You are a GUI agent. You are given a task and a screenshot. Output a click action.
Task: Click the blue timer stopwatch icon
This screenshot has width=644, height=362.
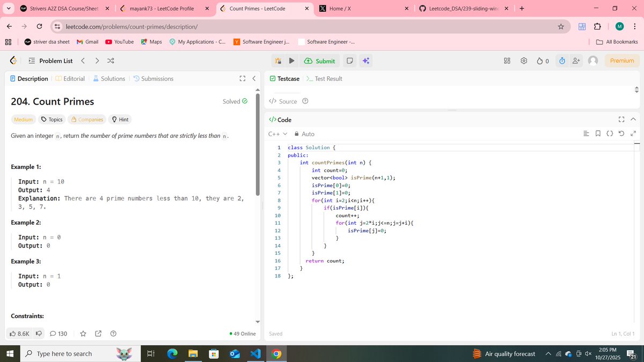click(562, 61)
